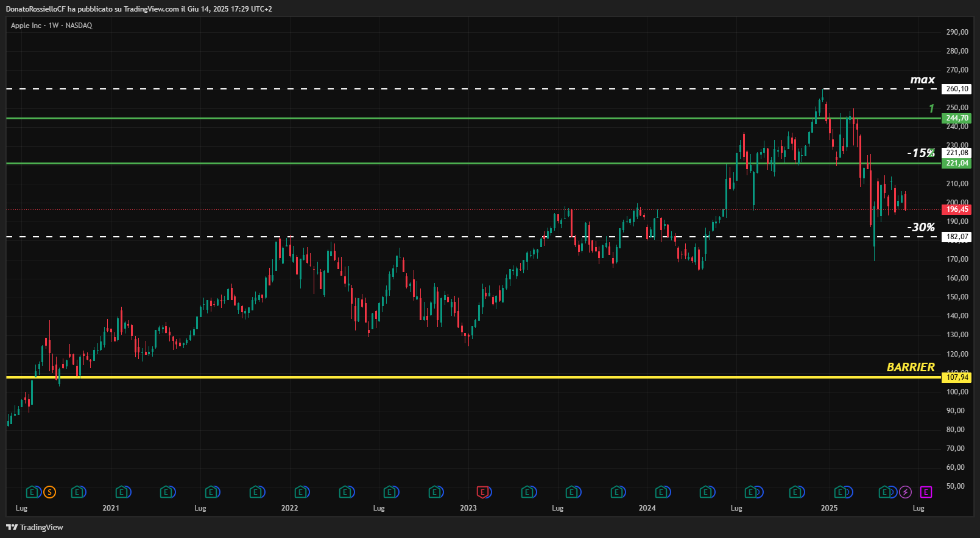Open the orange stock split S marker
This screenshot has width=980, height=538.
click(x=50, y=492)
